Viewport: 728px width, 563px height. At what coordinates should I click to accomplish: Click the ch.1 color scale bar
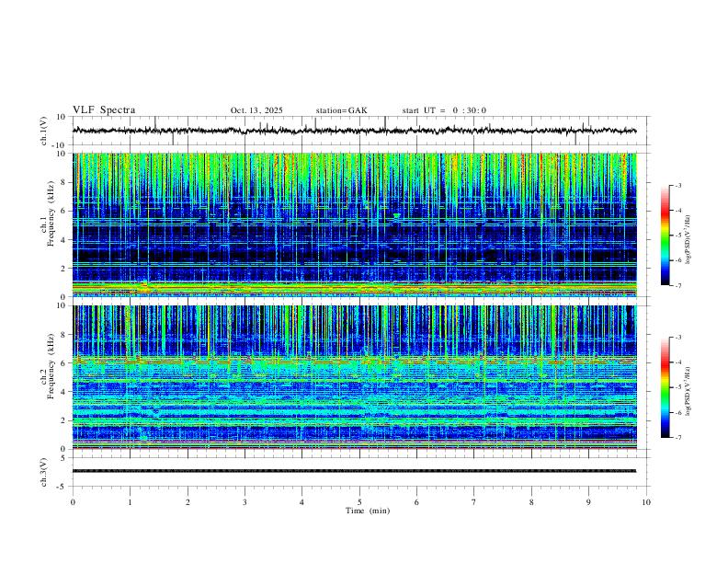(665, 236)
